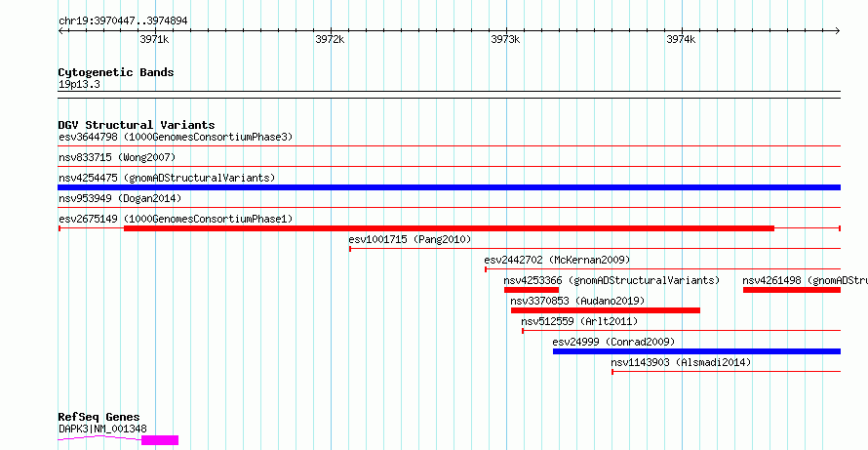Select the blue bar under nsv4254475
This screenshot has width=868, height=450.
(450, 187)
